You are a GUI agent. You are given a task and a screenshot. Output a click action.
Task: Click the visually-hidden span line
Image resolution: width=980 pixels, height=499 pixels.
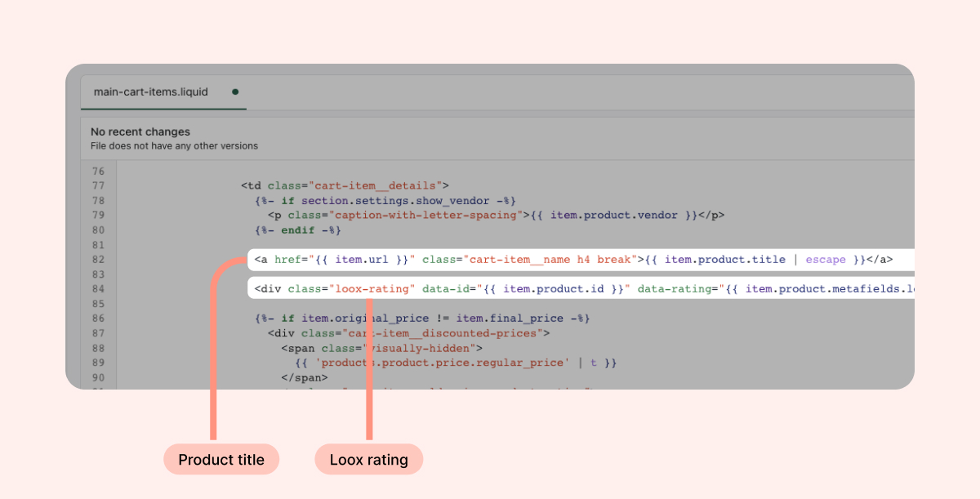[382, 348]
